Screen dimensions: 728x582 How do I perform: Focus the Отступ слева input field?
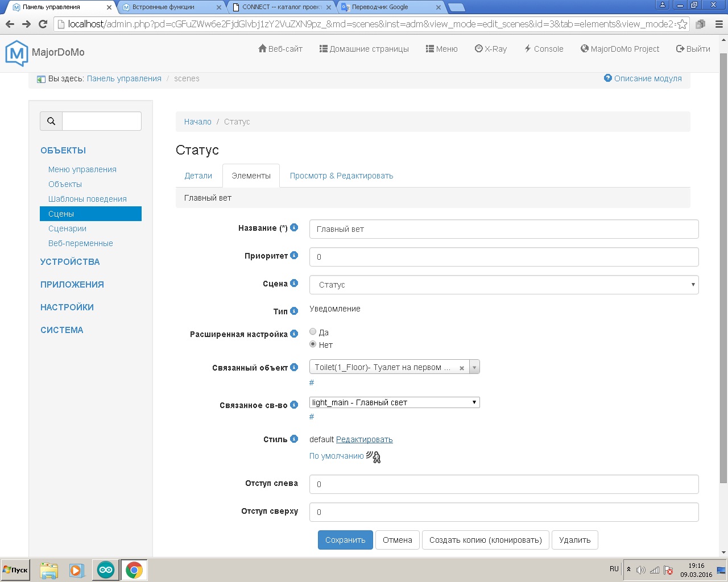pyautogui.click(x=504, y=484)
